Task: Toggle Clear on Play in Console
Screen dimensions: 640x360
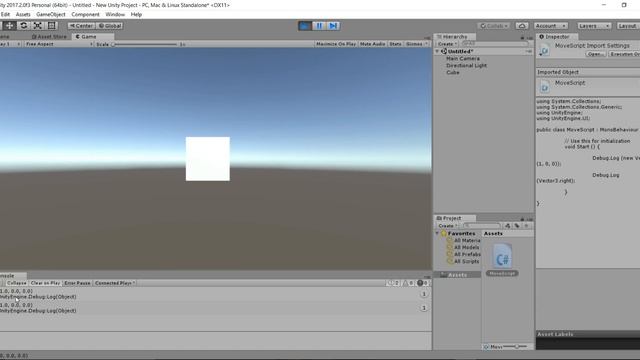Action: (x=45, y=283)
